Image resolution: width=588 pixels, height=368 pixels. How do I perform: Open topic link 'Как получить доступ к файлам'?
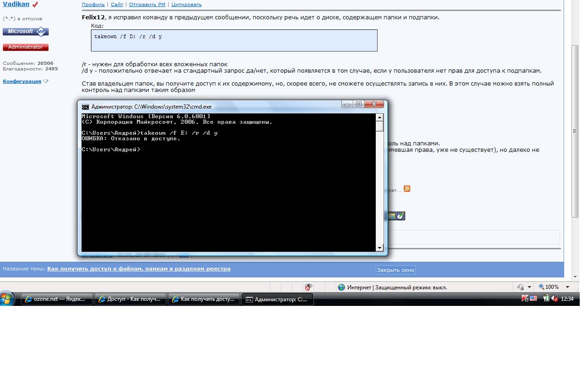[x=139, y=269]
